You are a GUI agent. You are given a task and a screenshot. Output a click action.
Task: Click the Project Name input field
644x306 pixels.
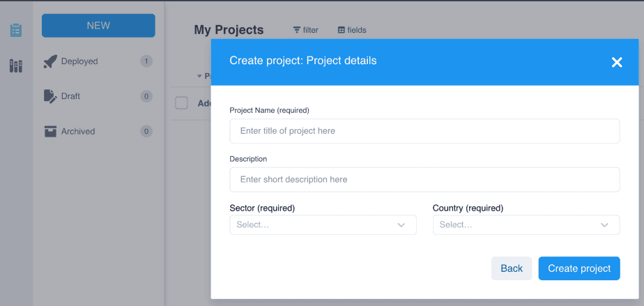click(424, 131)
